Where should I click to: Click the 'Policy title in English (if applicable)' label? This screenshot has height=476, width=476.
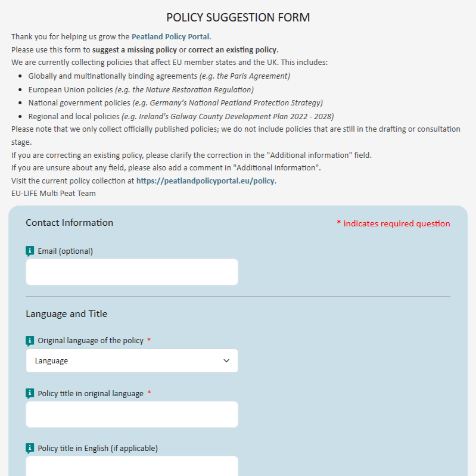[98, 448]
